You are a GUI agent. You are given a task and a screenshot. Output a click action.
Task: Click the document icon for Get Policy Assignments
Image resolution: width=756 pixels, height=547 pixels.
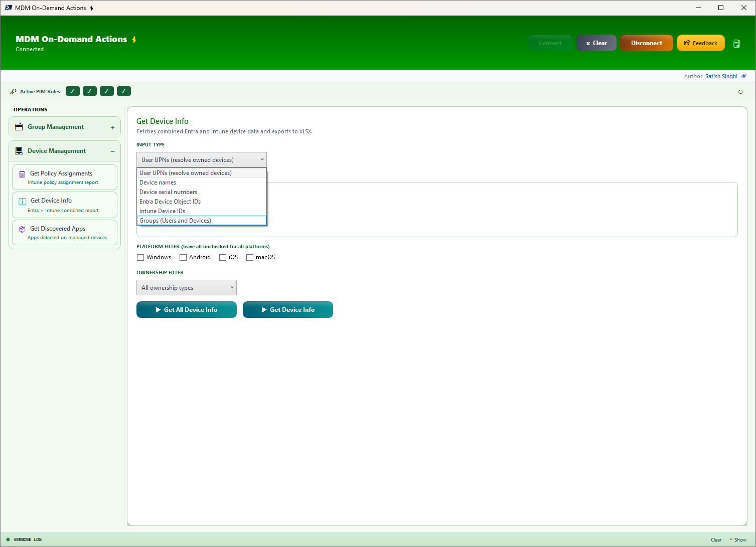(22, 173)
